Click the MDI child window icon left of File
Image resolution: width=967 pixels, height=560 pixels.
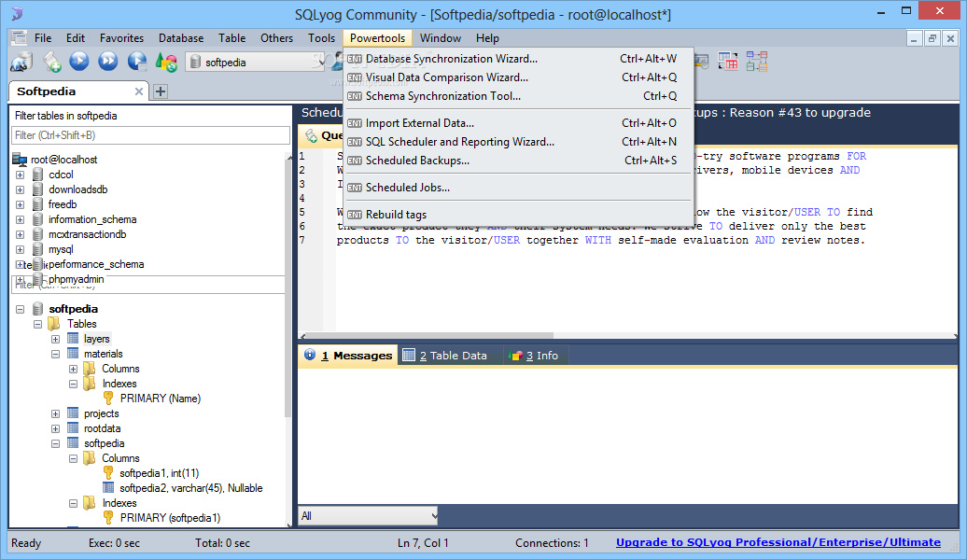click(19, 37)
